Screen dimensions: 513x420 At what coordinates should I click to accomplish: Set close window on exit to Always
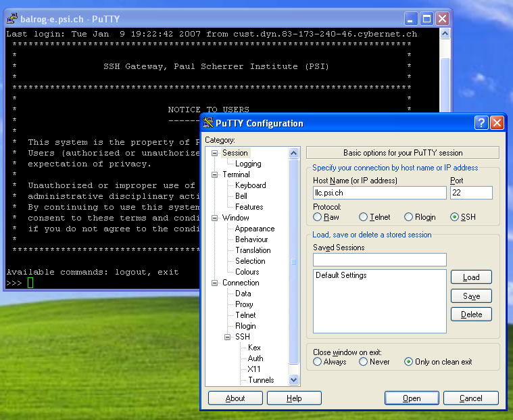tap(317, 362)
